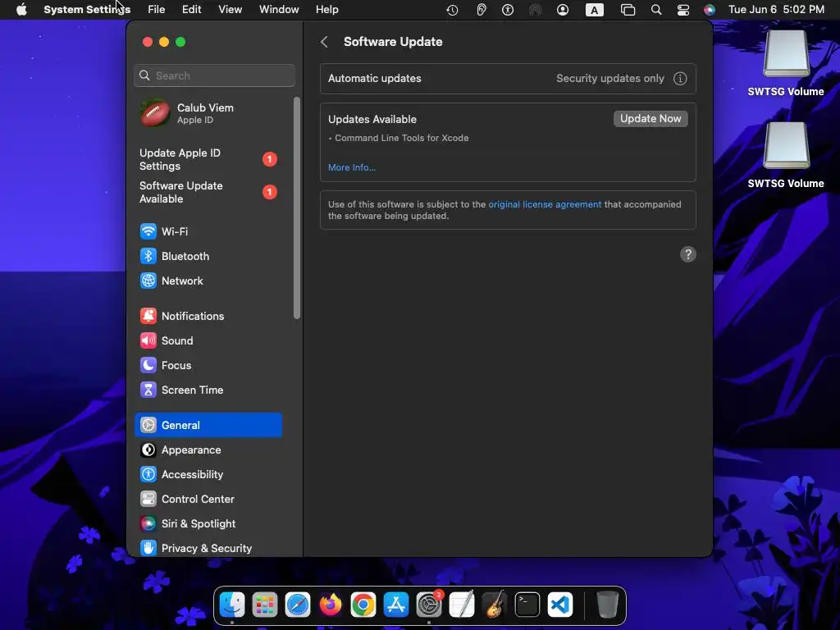Click the Update Now button
The width and height of the screenshot is (840, 630).
coord(651,119)
